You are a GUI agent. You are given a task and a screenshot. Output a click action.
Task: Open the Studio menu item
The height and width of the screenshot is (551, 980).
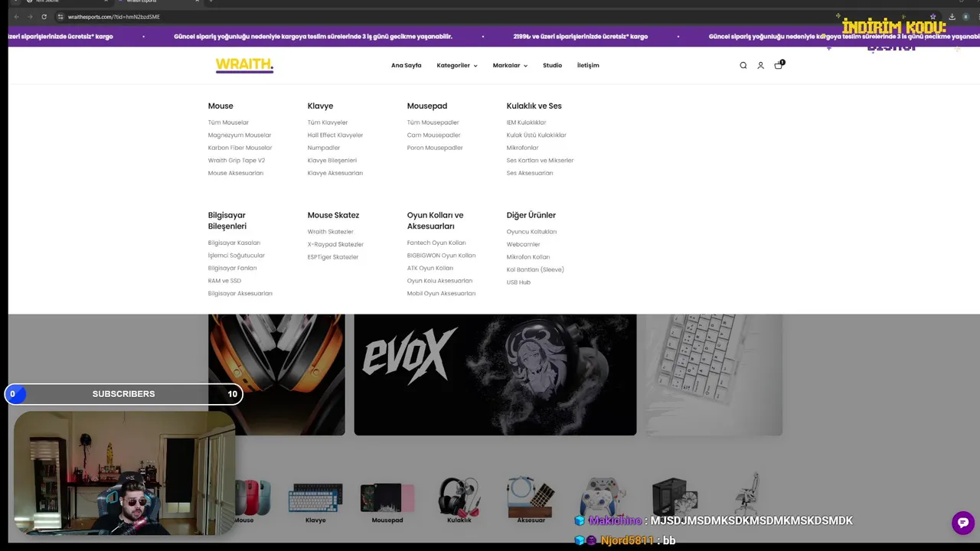(x=553, y=66)
